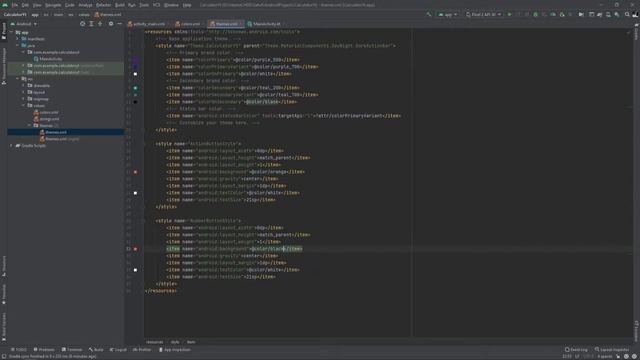Collapse the java folder
Viewport: 640px width, 360px height.
click(x=17, y=45)
